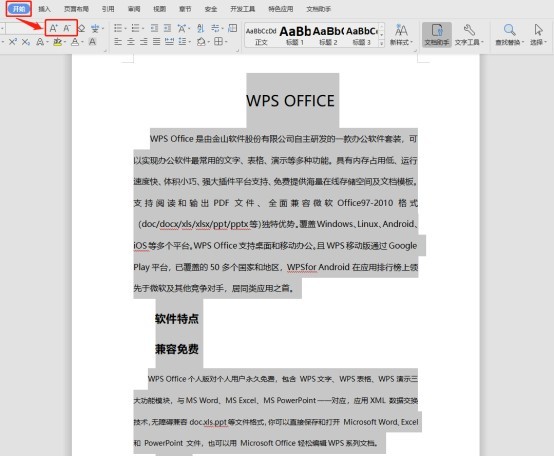Switch to the 审阅 (Review) tab
The width and height of the screenshot is (554, 456).
pos(134,9)
